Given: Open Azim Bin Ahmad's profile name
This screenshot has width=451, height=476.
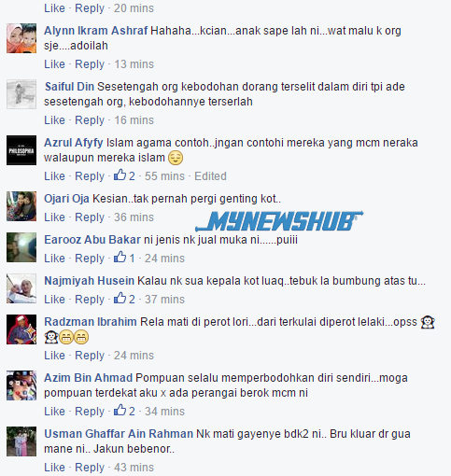Looking at the screenshot, I should [89, 378].
